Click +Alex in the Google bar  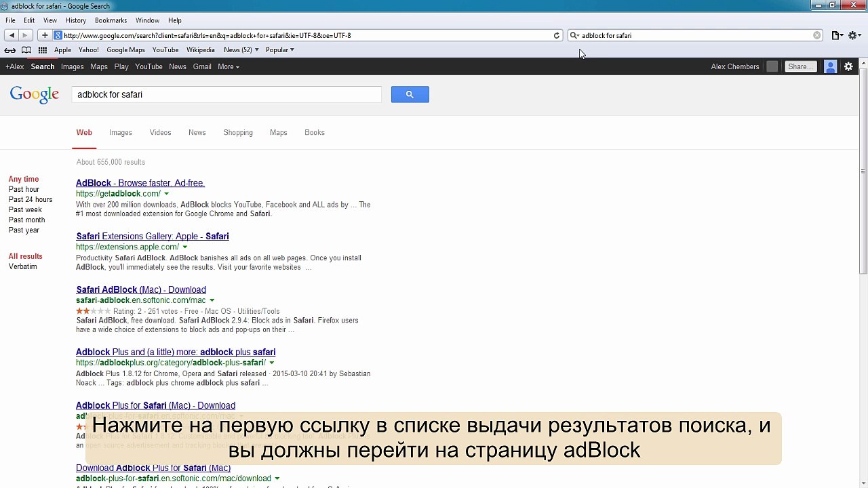pos(14,66)
